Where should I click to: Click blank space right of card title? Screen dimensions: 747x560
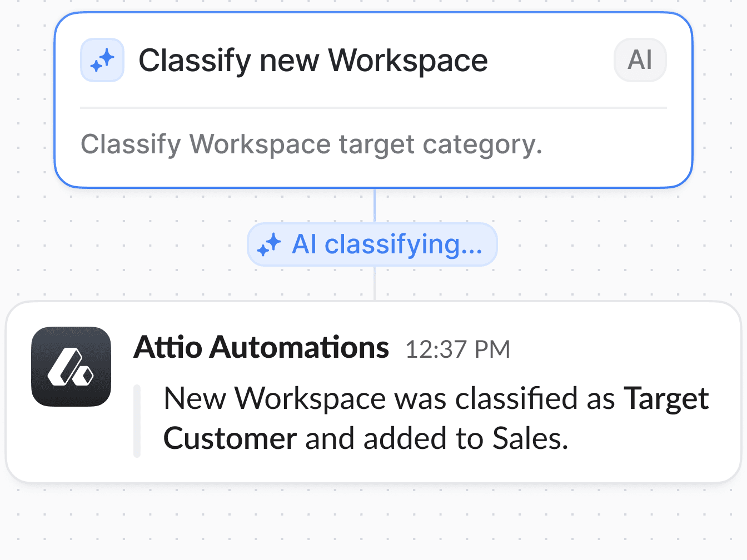[x=550, y=60]
